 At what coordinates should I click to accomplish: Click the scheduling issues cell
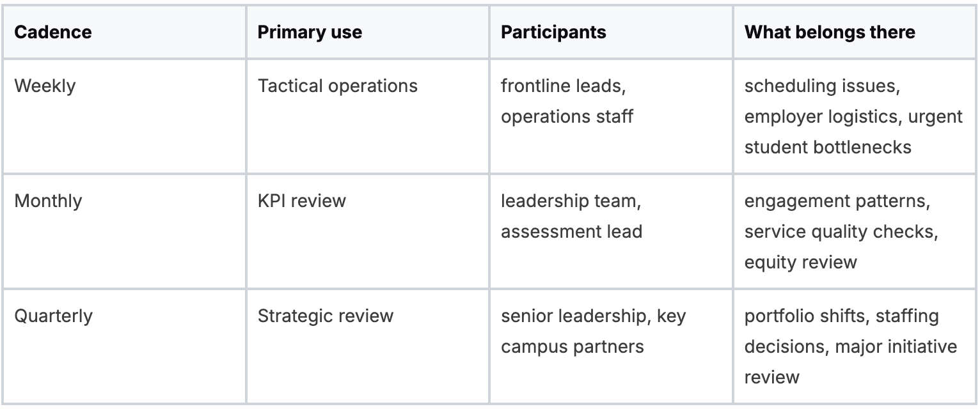(822, 86)
